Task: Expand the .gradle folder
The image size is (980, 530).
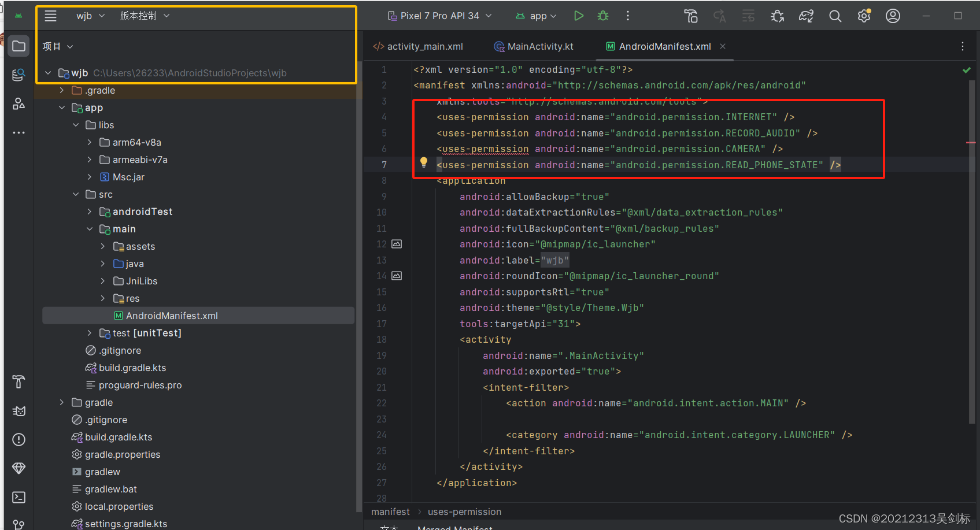Action: click(62, 90)
